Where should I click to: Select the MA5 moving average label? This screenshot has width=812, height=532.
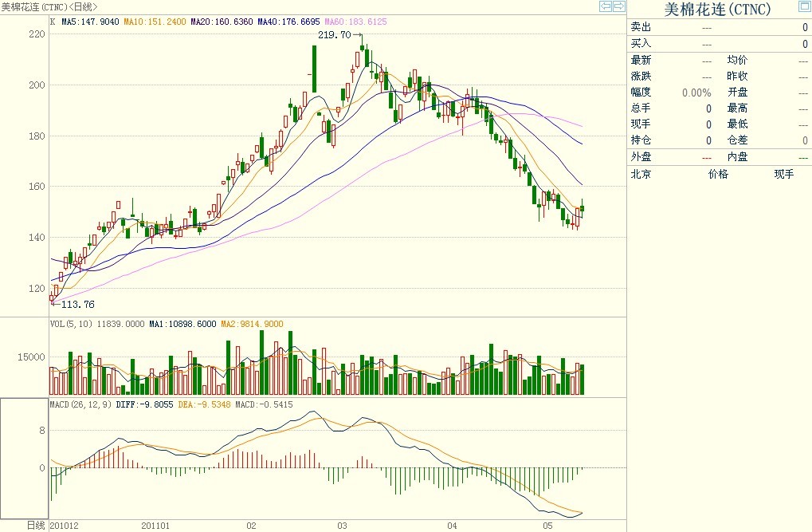(x=90, y=22)
